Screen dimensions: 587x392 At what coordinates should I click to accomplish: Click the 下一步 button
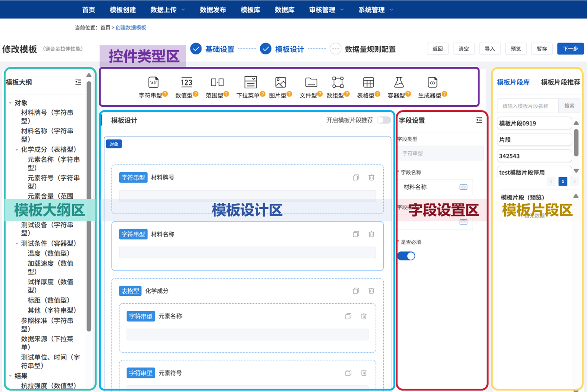click(x=570, y=49)
